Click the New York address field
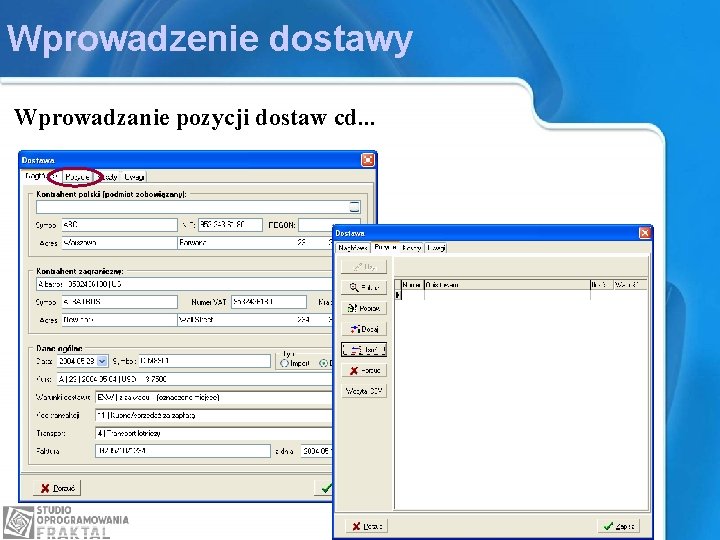 point(119,320)
